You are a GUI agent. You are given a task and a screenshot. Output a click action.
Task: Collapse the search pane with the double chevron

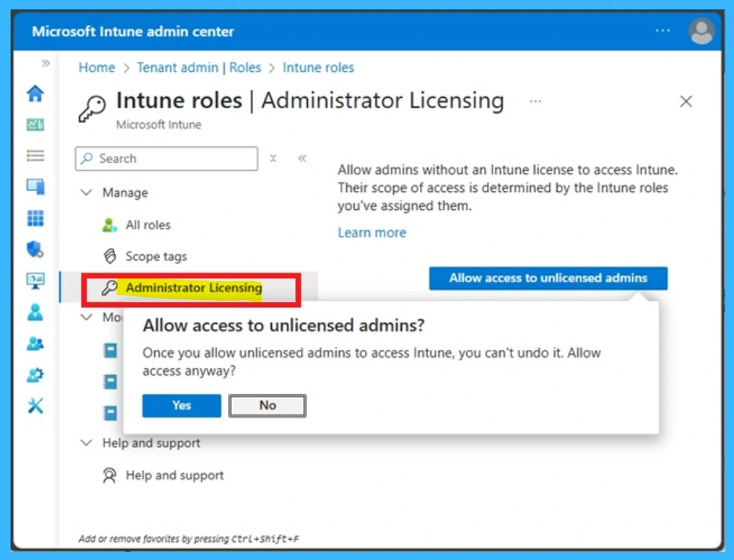click(x=302, y=158)
